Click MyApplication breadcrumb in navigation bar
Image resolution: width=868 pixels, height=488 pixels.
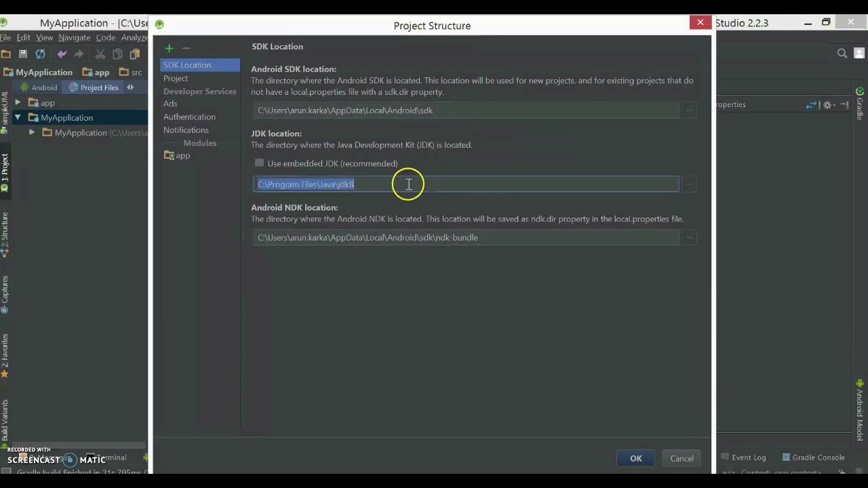pyautogui.click(x=38, y=73)
